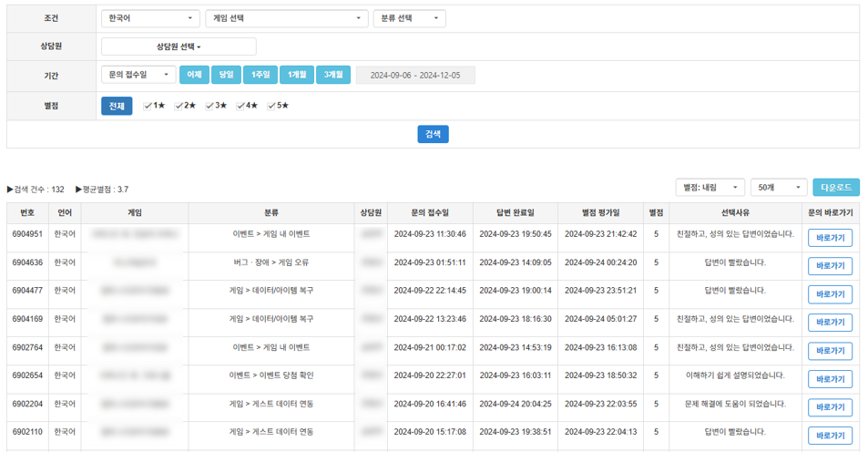Open the 상담원 선택 dropdown
The width and height of the screenshot is (868, 452).
click(179, 46)
